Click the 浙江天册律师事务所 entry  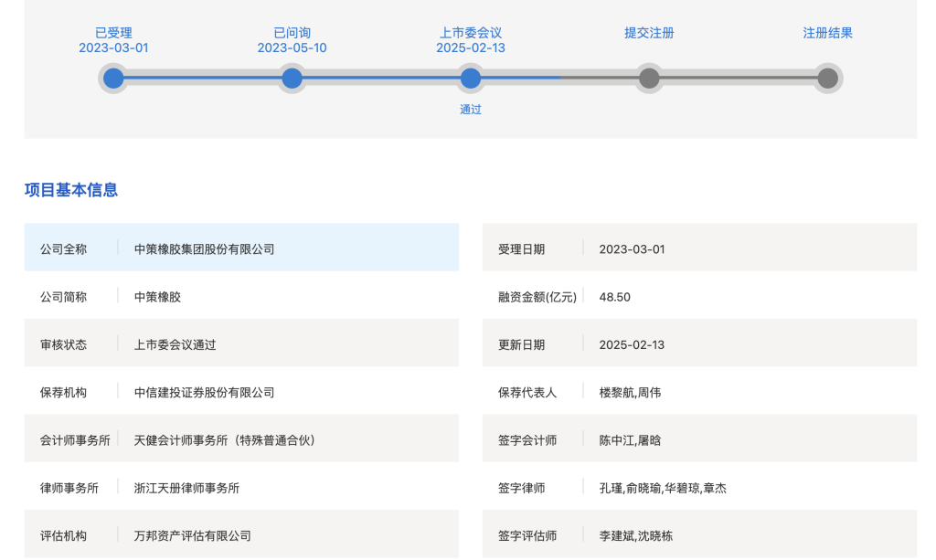(x=188, y=487)
